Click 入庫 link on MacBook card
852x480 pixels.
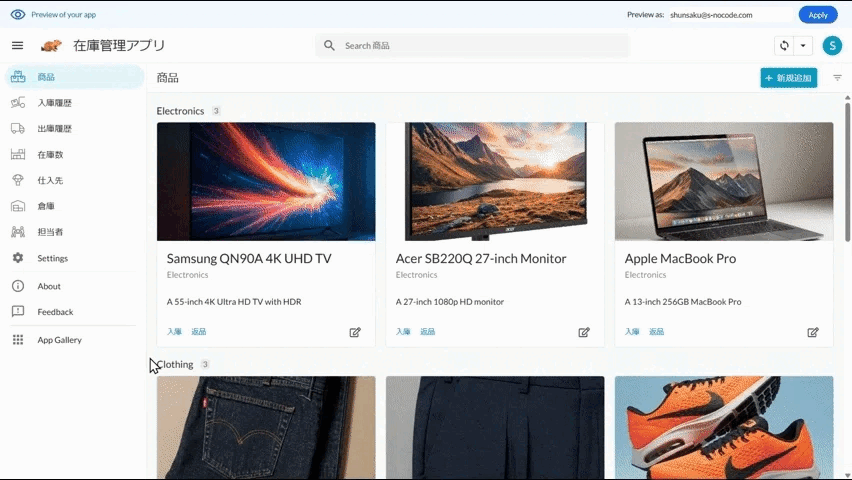click(632, 332)
